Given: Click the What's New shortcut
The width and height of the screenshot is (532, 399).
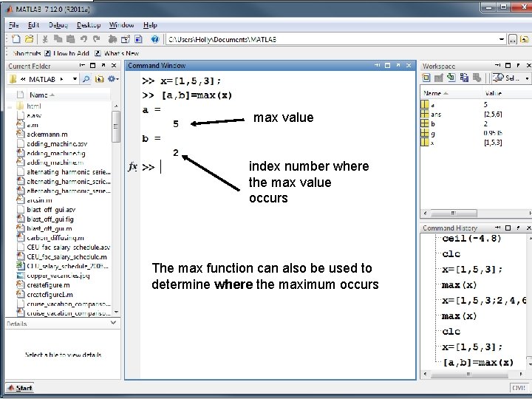Looking at the screenshot, I should [x=117, y=53].
